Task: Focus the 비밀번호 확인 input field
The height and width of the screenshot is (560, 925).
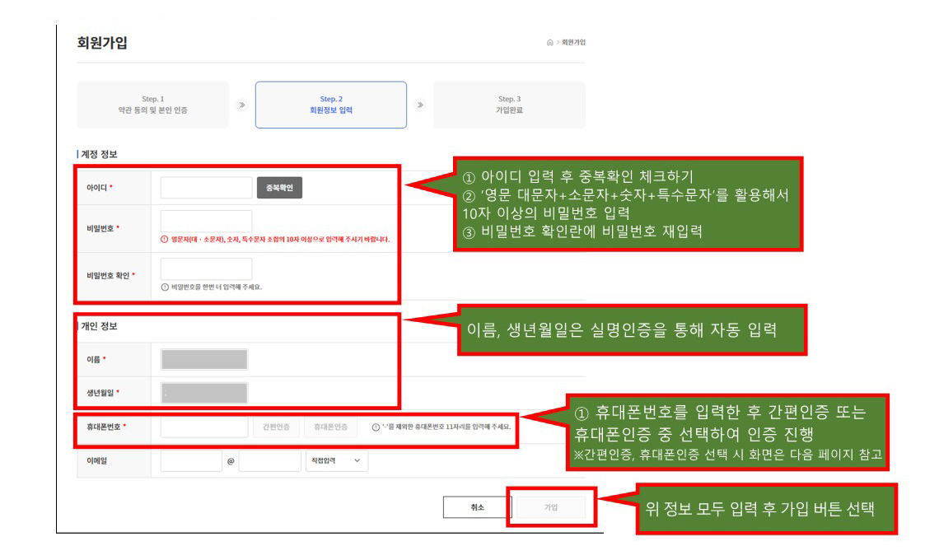Action: 207,268
